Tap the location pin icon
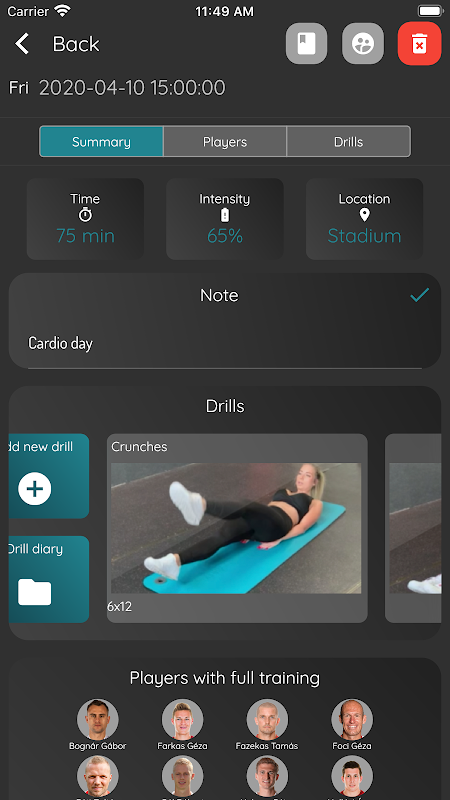450x800 pixels. 364,215
